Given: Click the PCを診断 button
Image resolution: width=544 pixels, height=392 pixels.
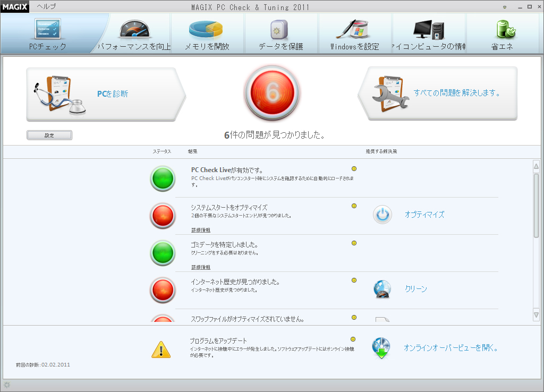Looking at the screenshot, I should (x=106, y=94).
